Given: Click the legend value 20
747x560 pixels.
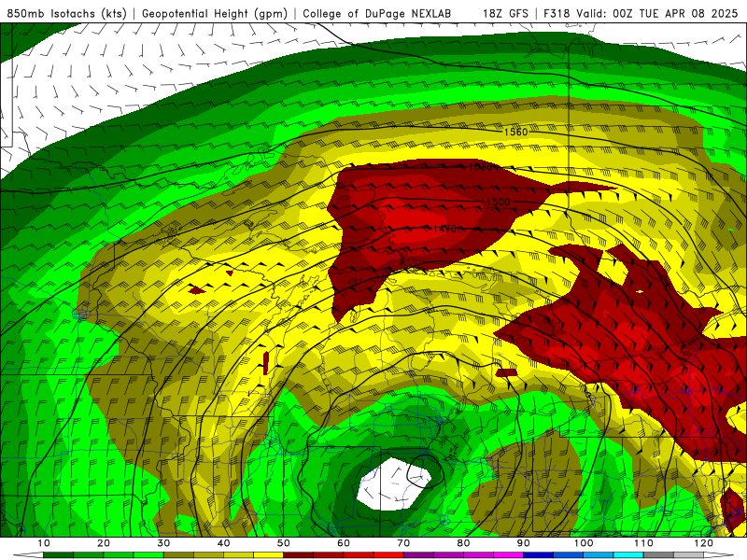Looking at the screenshot, I should 104,543.
